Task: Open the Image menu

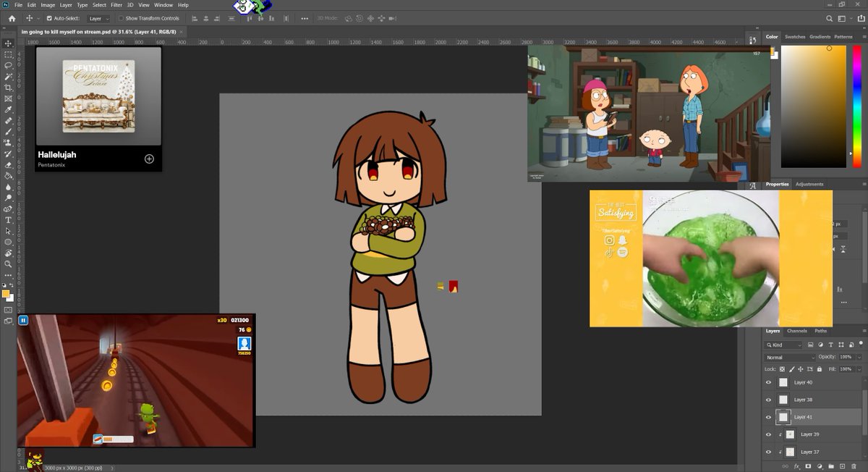Action: tap(48, 5)
